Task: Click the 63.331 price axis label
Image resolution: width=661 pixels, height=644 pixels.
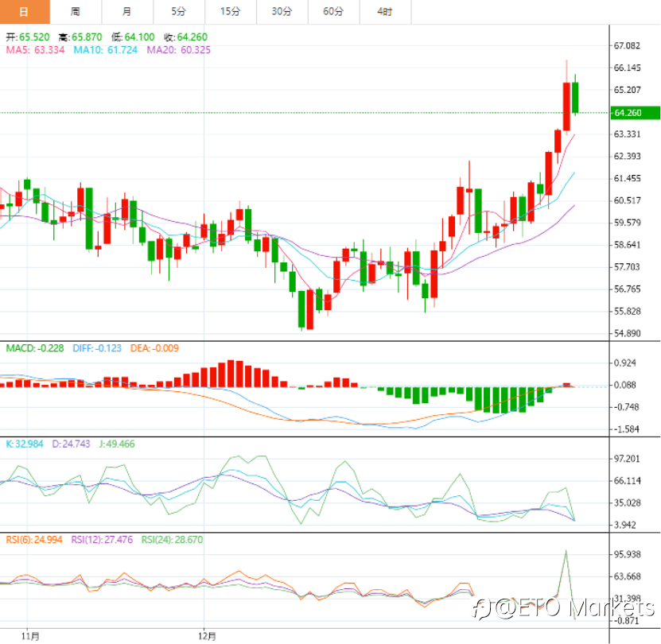Action: pyautogui.click(x=628, y=134)
